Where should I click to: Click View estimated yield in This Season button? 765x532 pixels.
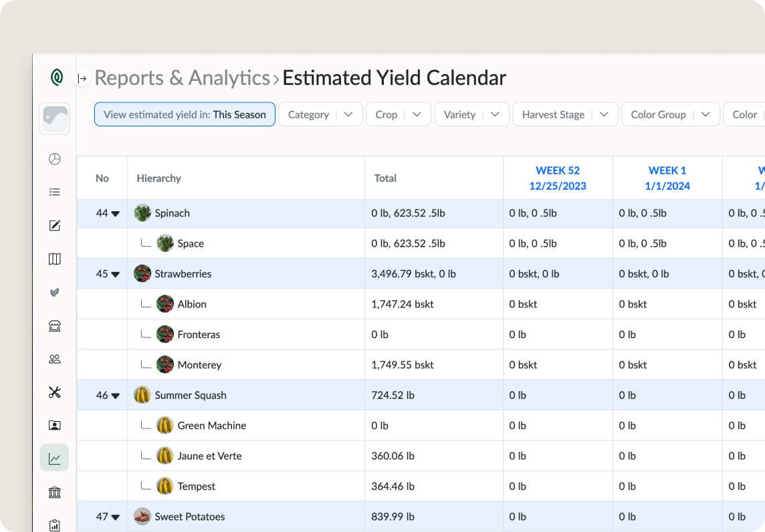185,114
